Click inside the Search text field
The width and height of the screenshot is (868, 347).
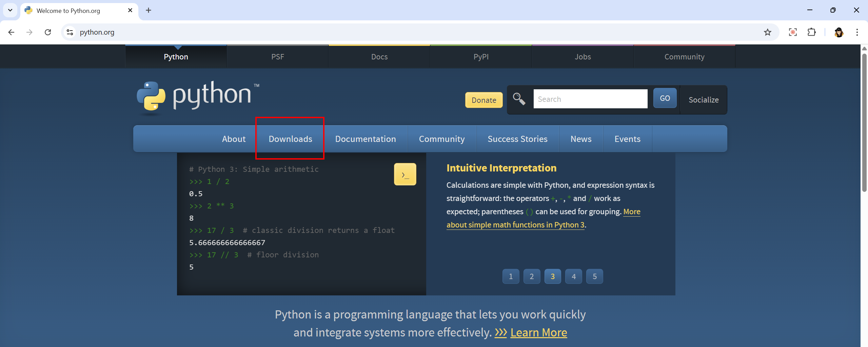[x=590, y=99]
